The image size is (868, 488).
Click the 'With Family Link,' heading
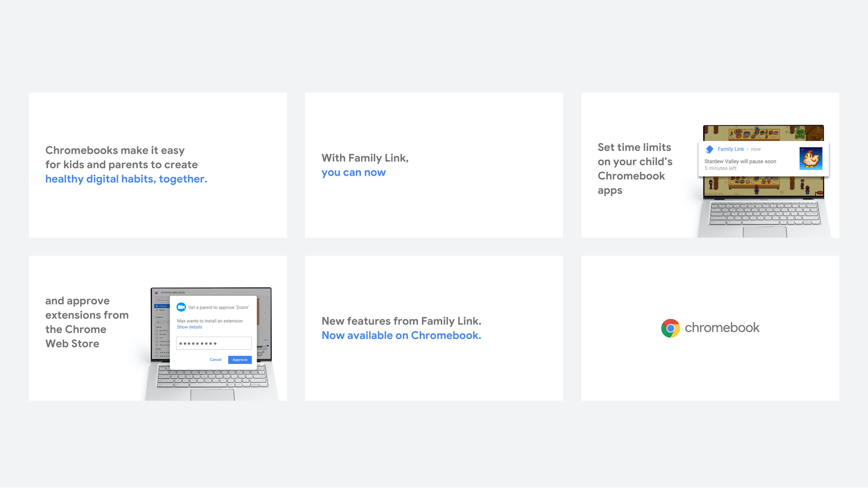tap(365, 158)
